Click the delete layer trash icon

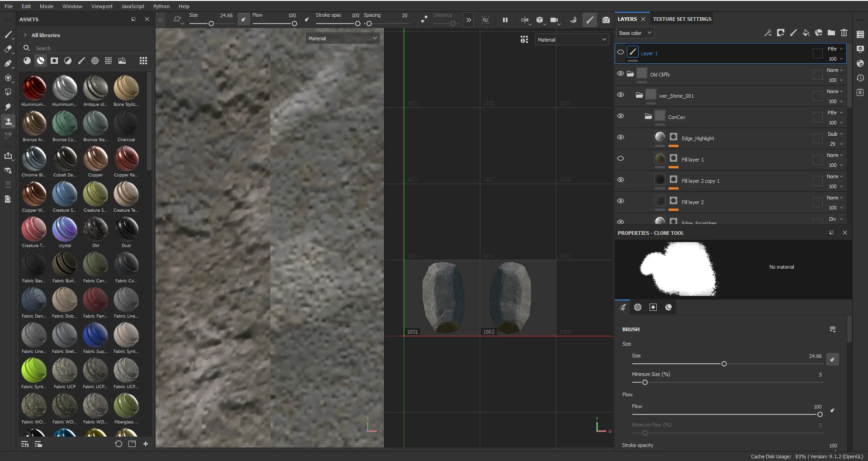844,33
